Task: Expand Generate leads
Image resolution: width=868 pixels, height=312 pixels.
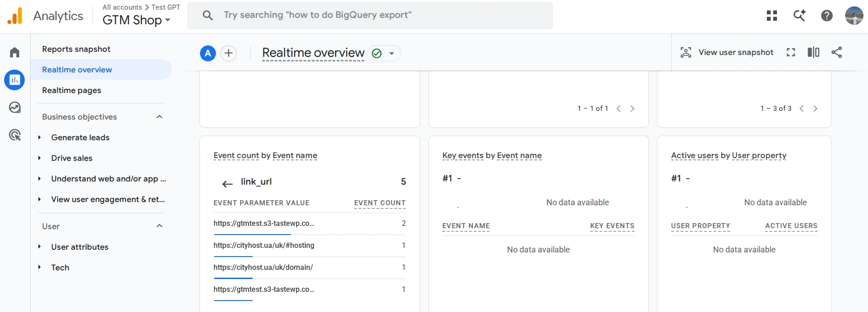Action: pos(39,137)
